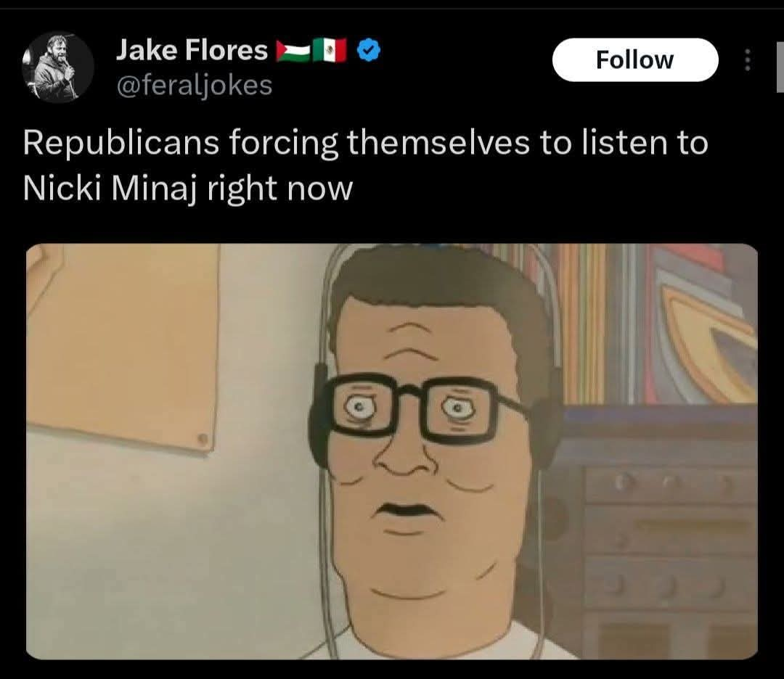Viewport: 784px width, 679px height.
Task: Open the three-dot more options menu
Action: point(748,60)
